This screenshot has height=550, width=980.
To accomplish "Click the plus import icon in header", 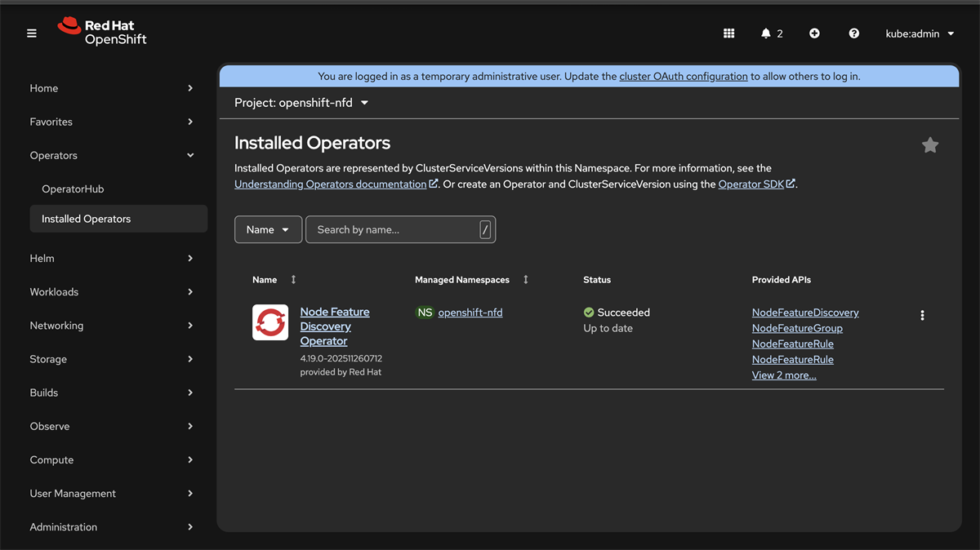I will point(814,33).
